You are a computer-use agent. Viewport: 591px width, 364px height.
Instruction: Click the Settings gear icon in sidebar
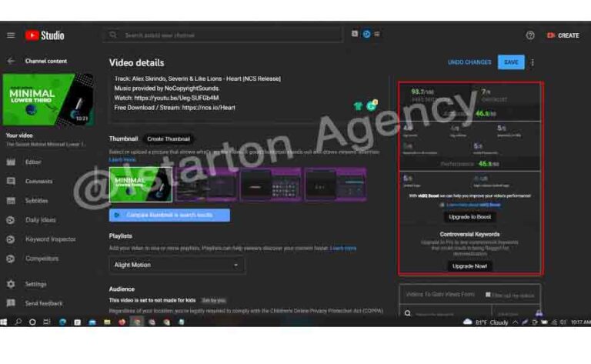tap(11, 284)
